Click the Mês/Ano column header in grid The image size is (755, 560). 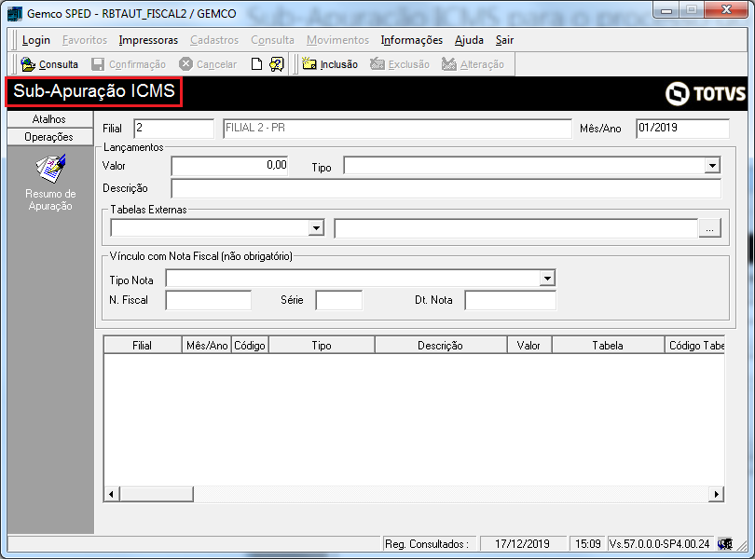click(x=207, y=346)
